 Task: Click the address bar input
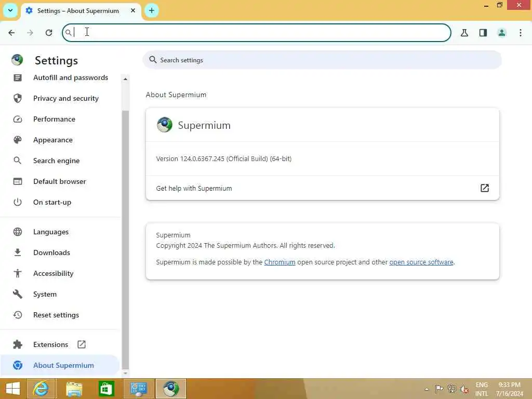click(x=257, y=33)
